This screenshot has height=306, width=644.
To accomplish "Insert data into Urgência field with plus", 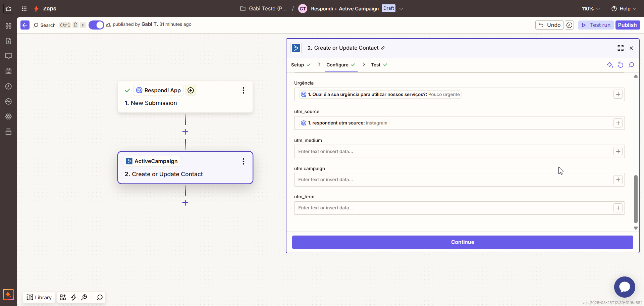I will [618, 95].
